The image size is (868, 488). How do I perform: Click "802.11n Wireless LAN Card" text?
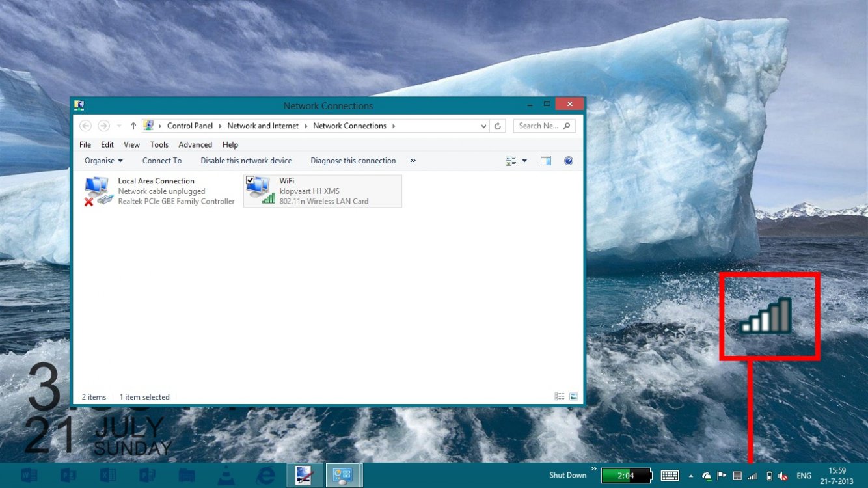324,202
